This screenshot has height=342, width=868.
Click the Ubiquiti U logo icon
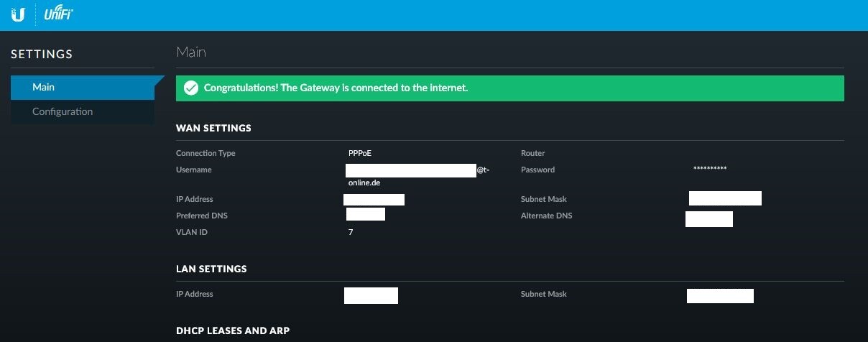click(18, 14)
